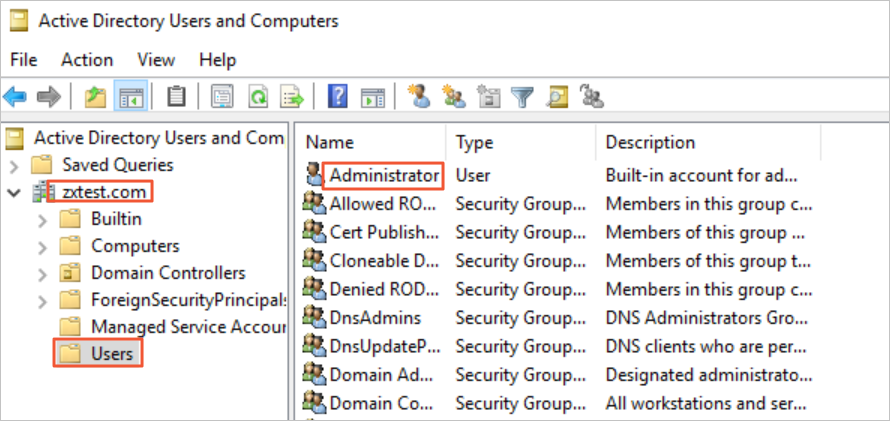The image size is (890, 421).
Task: Select the Users container in tree
Action: pos(112,353)
